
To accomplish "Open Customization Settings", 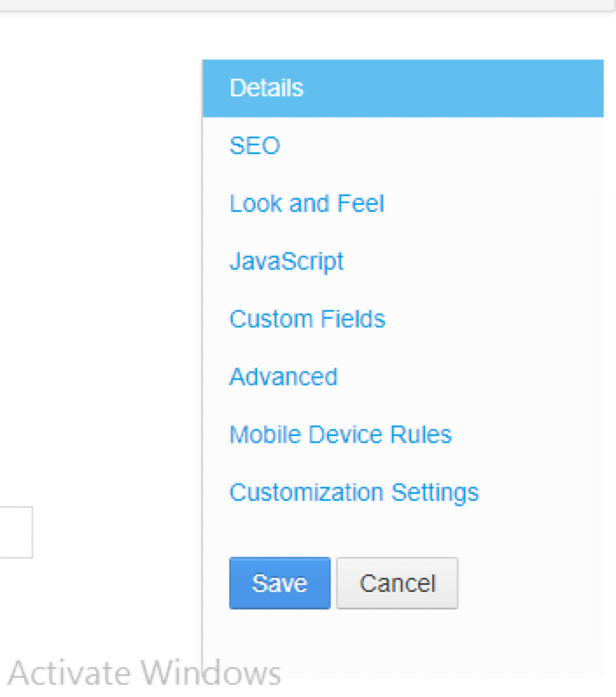I will [x=353, y=492].
